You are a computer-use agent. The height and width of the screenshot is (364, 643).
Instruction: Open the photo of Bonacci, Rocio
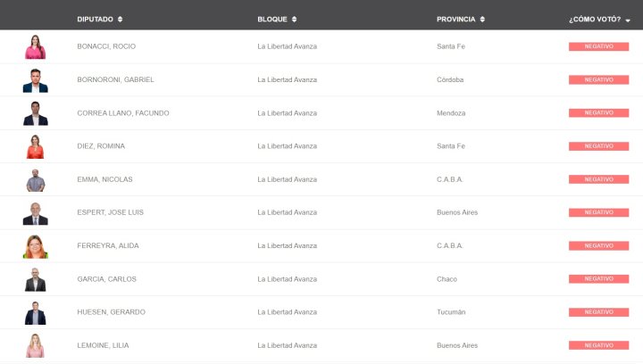(35, 46)
